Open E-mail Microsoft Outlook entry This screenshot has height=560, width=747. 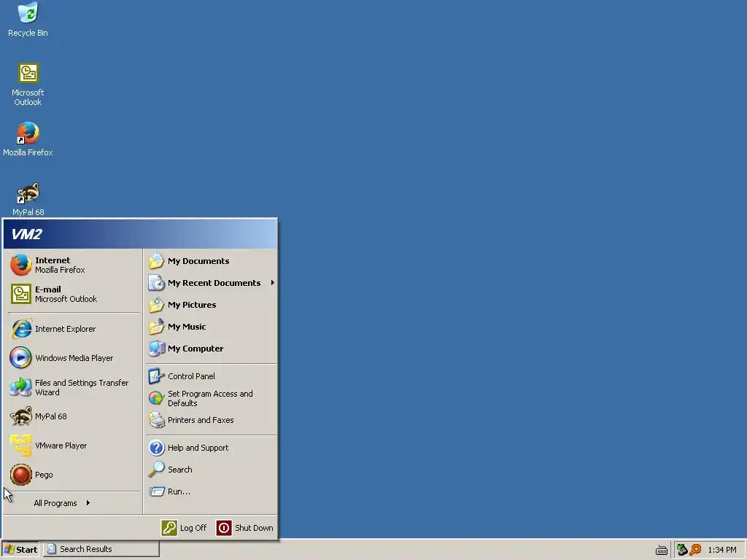point(74,294)
